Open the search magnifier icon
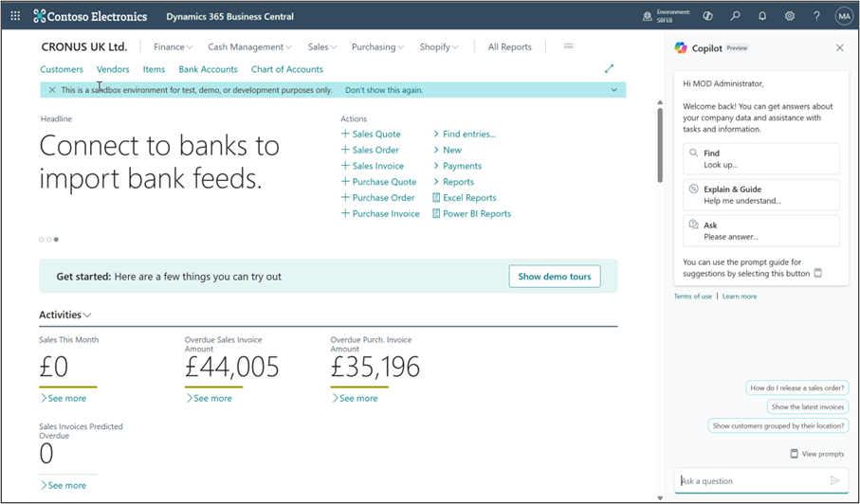 point(735,16)
